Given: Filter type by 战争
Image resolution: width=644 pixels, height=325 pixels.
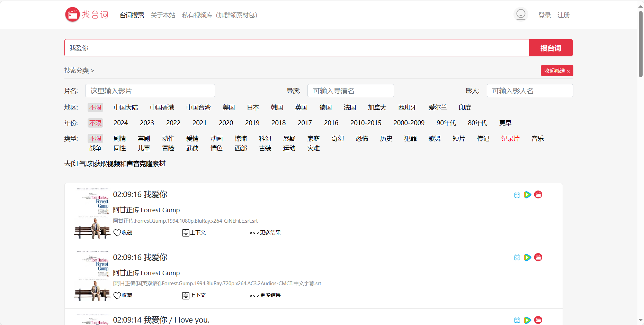Looking at the screenshot, I should [95, 148].
